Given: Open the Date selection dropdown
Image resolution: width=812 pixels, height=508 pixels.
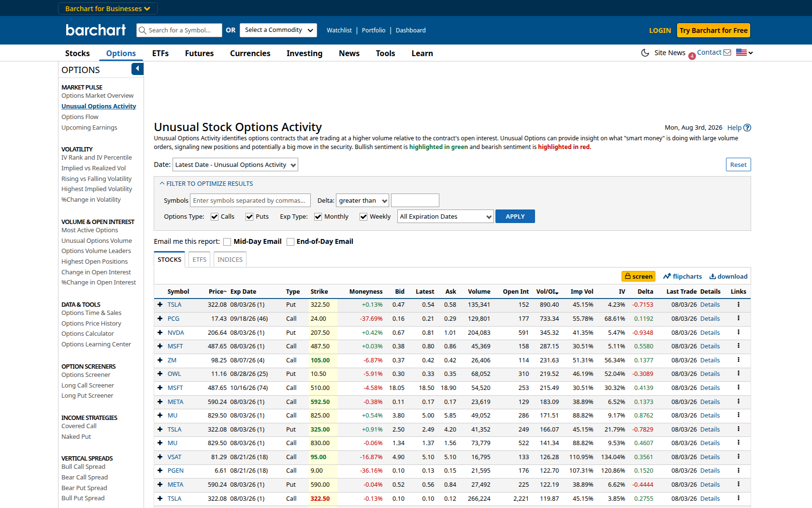Looking at the screenshot, I should [235, 164].
